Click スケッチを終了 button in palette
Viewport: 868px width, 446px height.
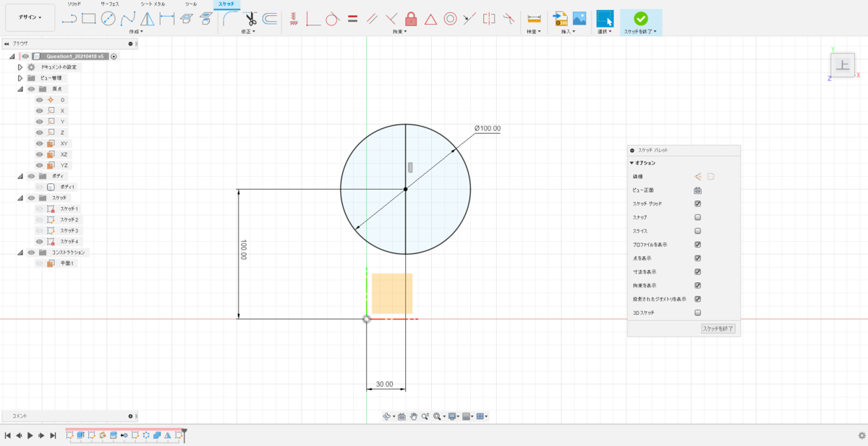(718, 329)
